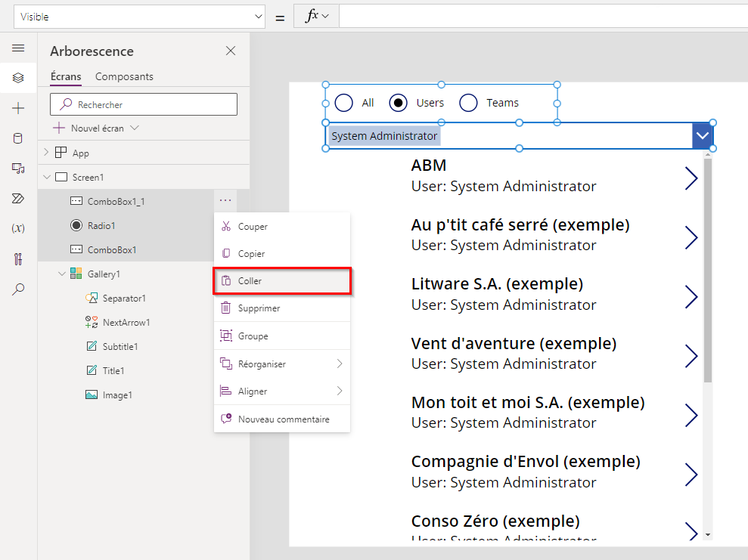The image size is (748, 560).
Task: Click Supprimer in the context menu
Action: 282,308
